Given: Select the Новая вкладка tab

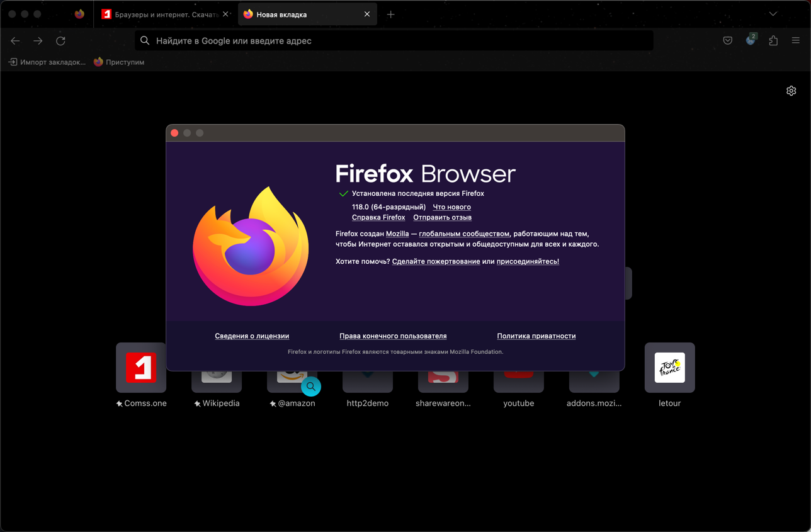Looking at the screenshot, I should coord(307,14).
